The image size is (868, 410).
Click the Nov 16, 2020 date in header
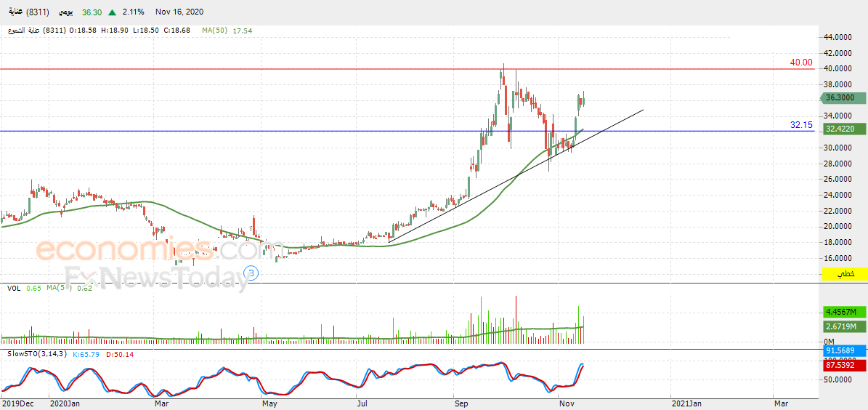pyautogui.click(x=180, y=12)
